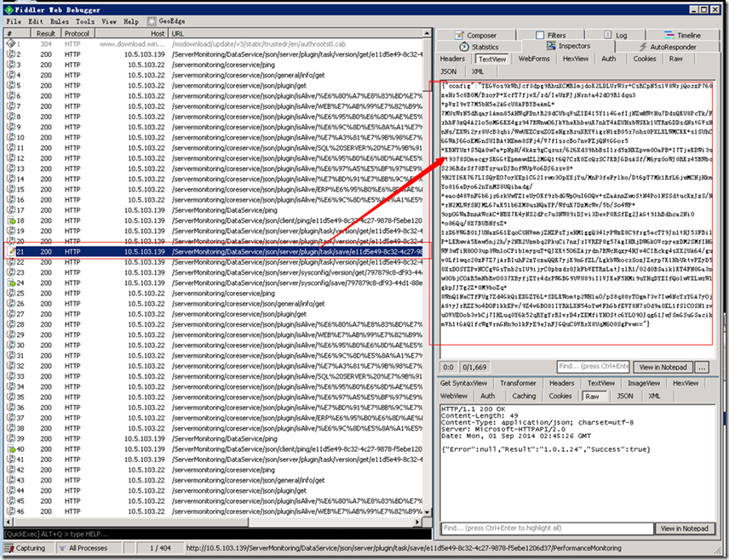Click the Inspectors tab icon
This screenshot has width=729, height=560.
click(551, 46)
